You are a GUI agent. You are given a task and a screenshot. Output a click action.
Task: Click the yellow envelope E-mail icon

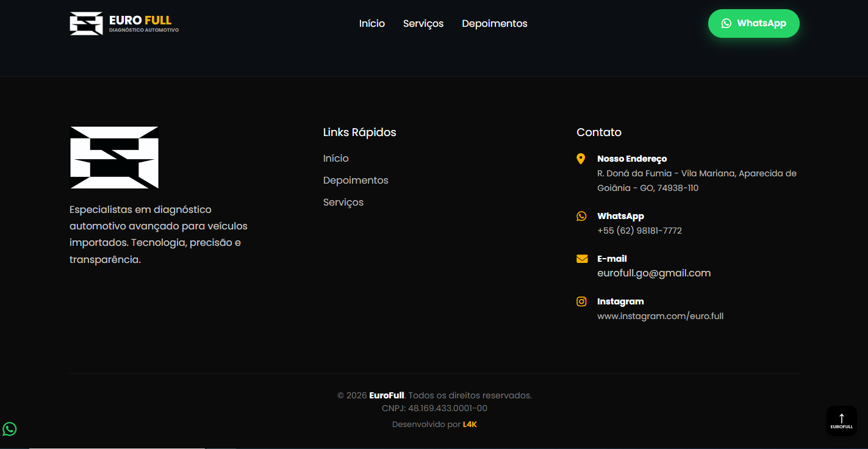coord(581,259)
